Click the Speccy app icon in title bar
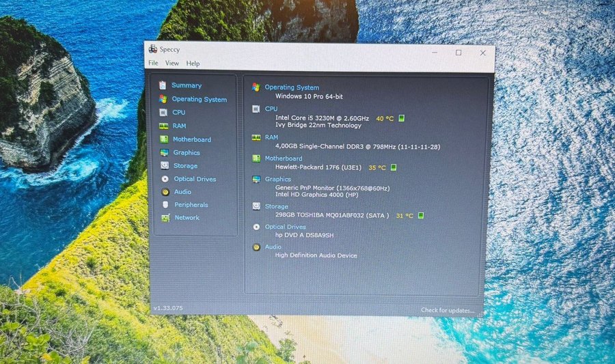615x364 pixels. click(x=153, y=49)
